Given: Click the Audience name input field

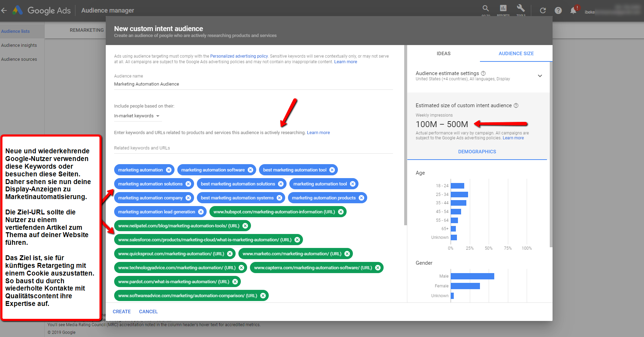Looking at the screenshot, I should coord(253,84).
